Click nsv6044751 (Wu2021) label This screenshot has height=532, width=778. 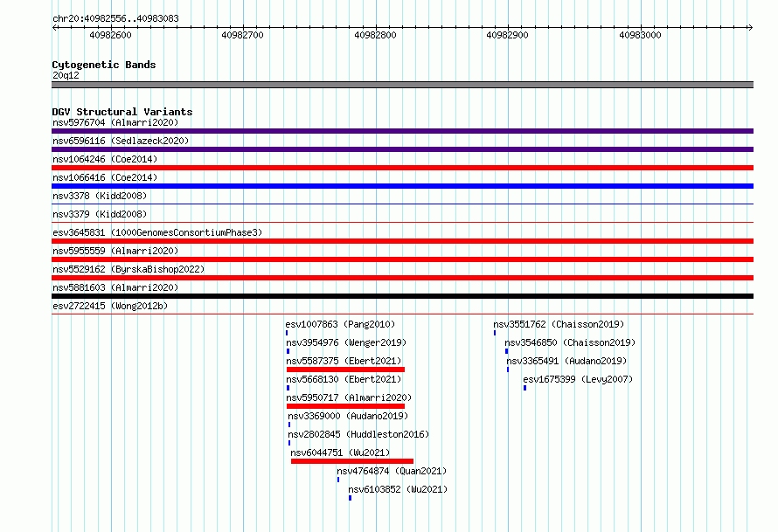click(340, 453)
